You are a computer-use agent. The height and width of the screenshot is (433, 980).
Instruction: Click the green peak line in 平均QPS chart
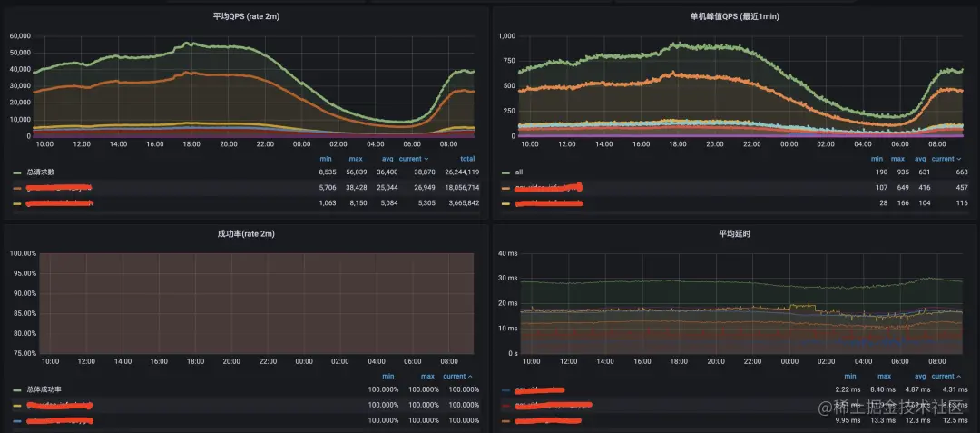tap(188, 44)
